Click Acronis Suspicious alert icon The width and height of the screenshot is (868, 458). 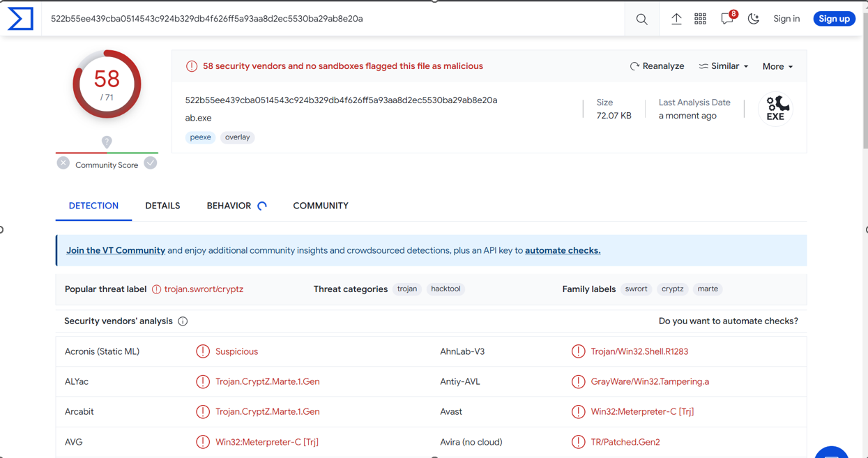click(203, 351)
